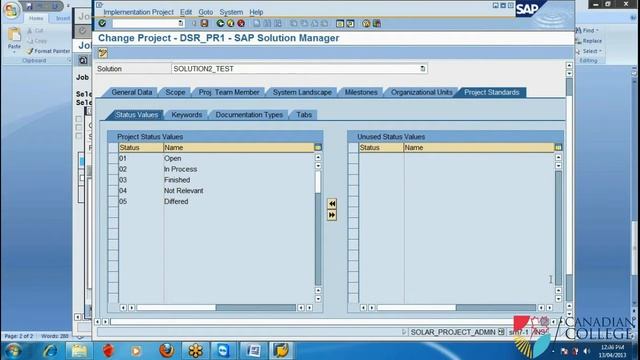Click the Find binoculars icon in SAP toolbar
This screenshot has width=640, height=360.
(267, 23)
